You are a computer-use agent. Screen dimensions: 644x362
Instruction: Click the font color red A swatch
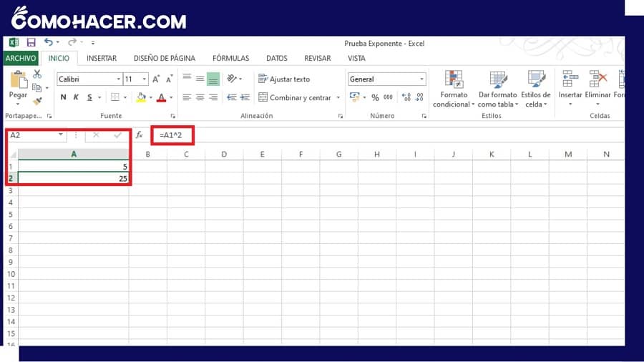[161, 97]
